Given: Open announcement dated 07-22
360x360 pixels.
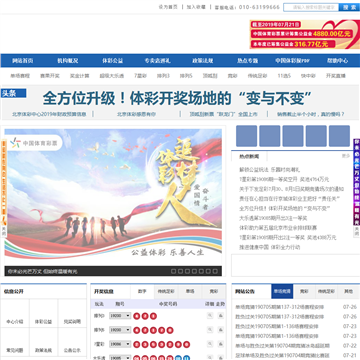Looking at the screenshot, I should (x=283, y=346).
